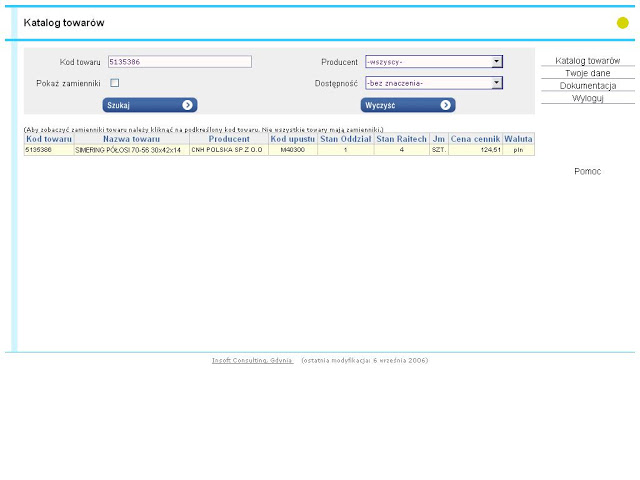The width and height of the screenshot is (640, 480).
Task: Click the yellow status circle icon
Action: point(623,23)
